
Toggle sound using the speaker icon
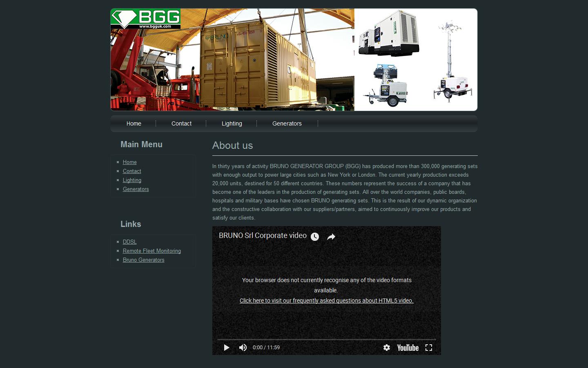[x=243, y=348]
